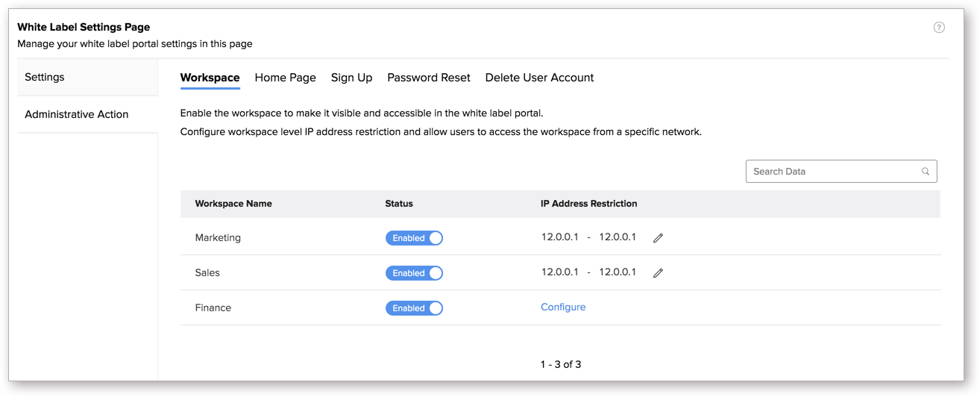The height and width of the screenshot is (397, 980).
Task: Click the IP Address Restriction header
Action: 589,204
